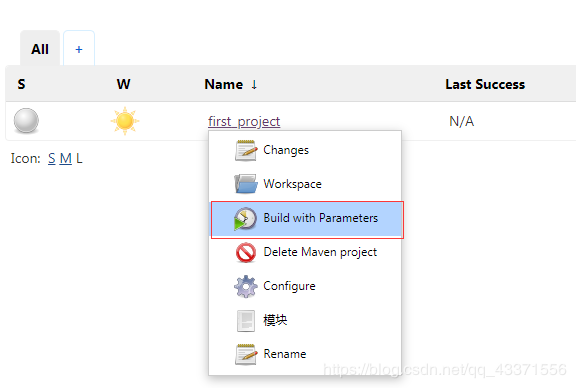
Task: Switch to the All view tab
Action: point(40,49)
